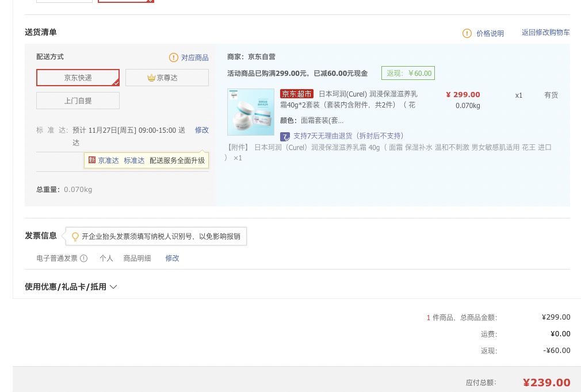The image size is (581, 392).
Task: Open 对应商品 link in delivery panel
Action: pos(195,57)
